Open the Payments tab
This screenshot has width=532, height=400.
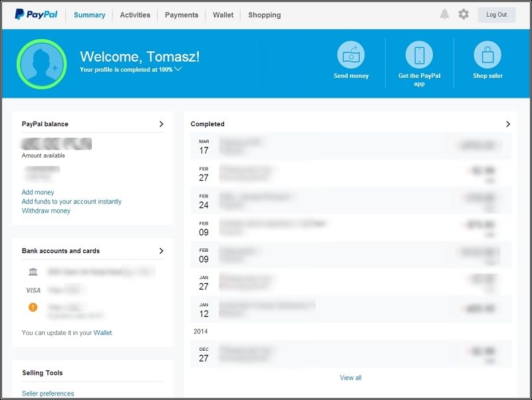[x=182, y=15]
